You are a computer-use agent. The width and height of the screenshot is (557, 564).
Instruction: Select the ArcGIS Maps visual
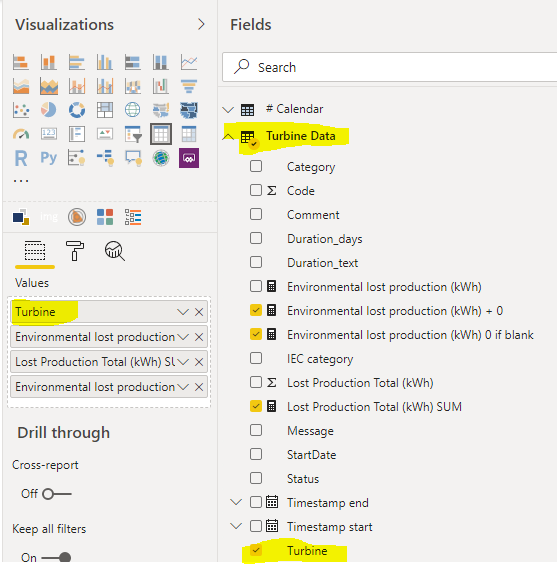point(161,158)
